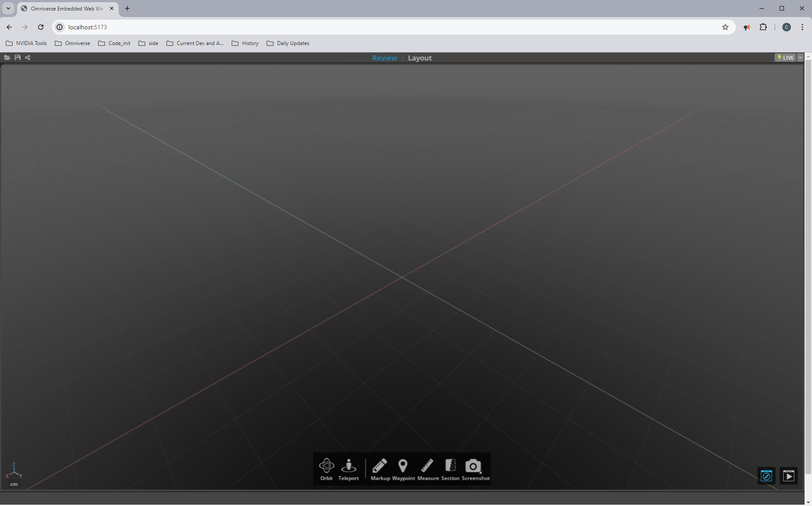Pick the Measure ruler tool
The image size is (812, 506).
[428, 469]
